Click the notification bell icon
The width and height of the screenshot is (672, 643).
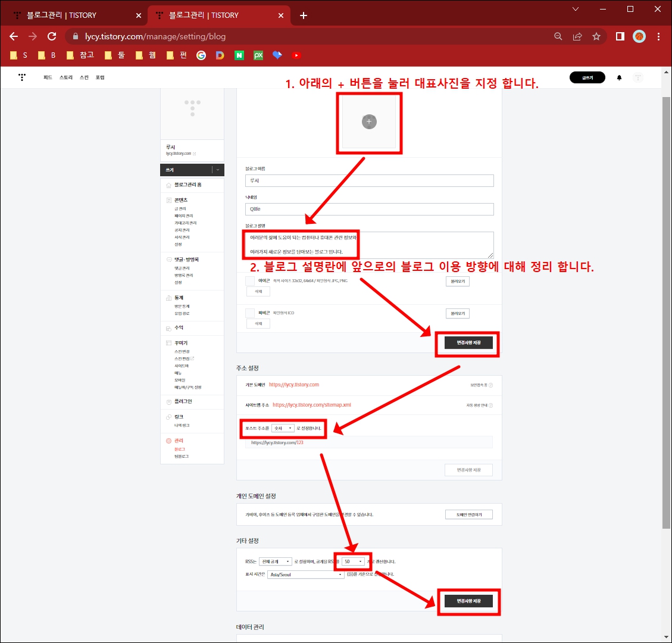click(x=619, y=77)
